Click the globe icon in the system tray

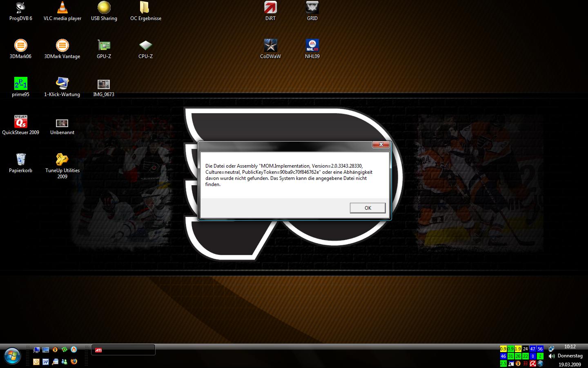540,364
